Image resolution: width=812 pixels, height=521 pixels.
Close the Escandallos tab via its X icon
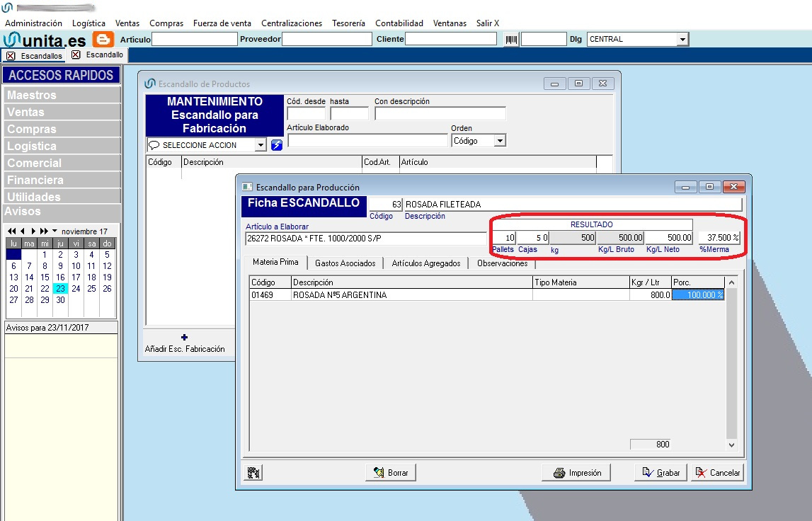pos(11,55)
